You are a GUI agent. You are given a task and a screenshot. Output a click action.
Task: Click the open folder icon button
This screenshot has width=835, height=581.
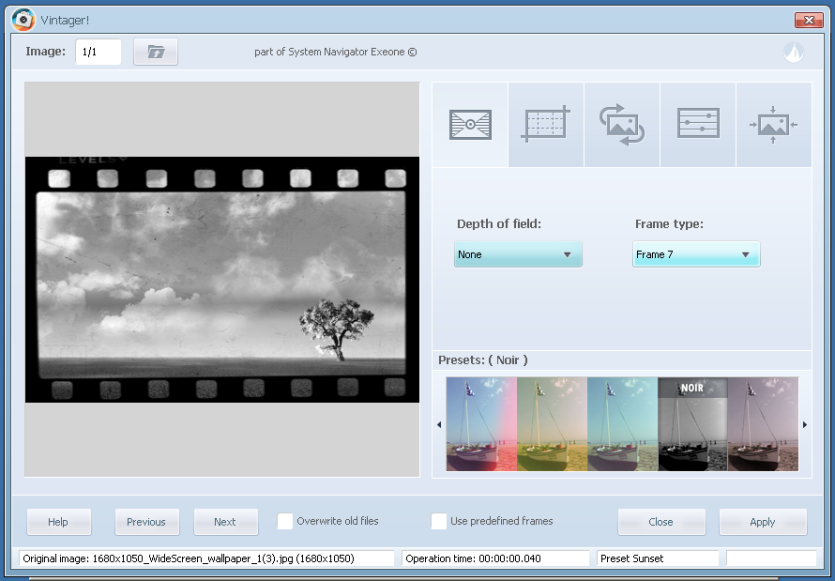(x=155, y=52)
